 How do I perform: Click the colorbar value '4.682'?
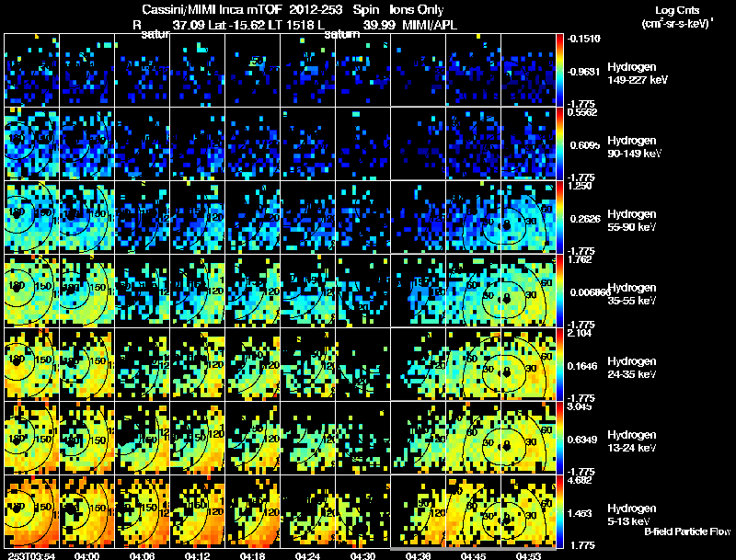pos(580,480)
